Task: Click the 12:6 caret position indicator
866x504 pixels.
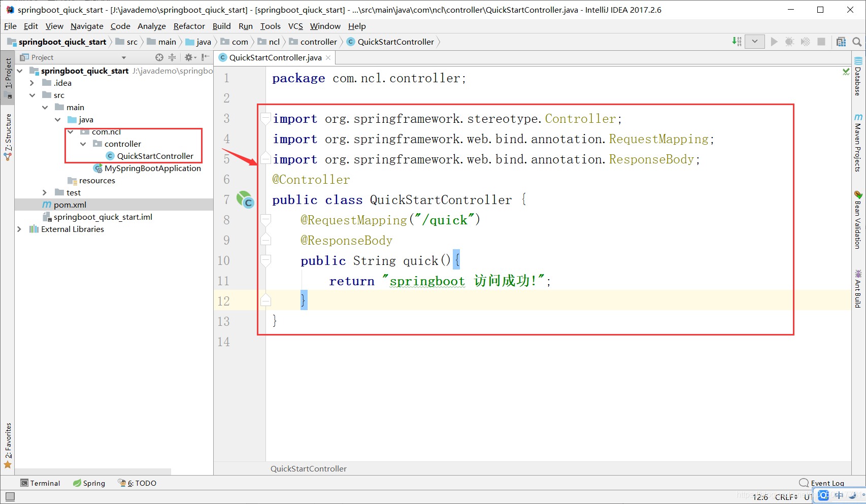Action: 760,497
